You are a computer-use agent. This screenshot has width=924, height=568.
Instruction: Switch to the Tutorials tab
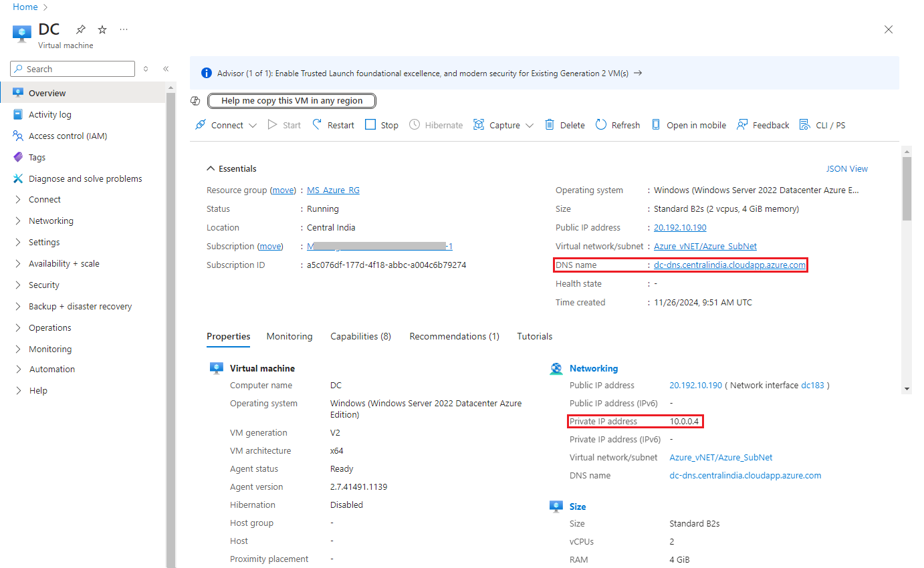[x=535, y=337]
